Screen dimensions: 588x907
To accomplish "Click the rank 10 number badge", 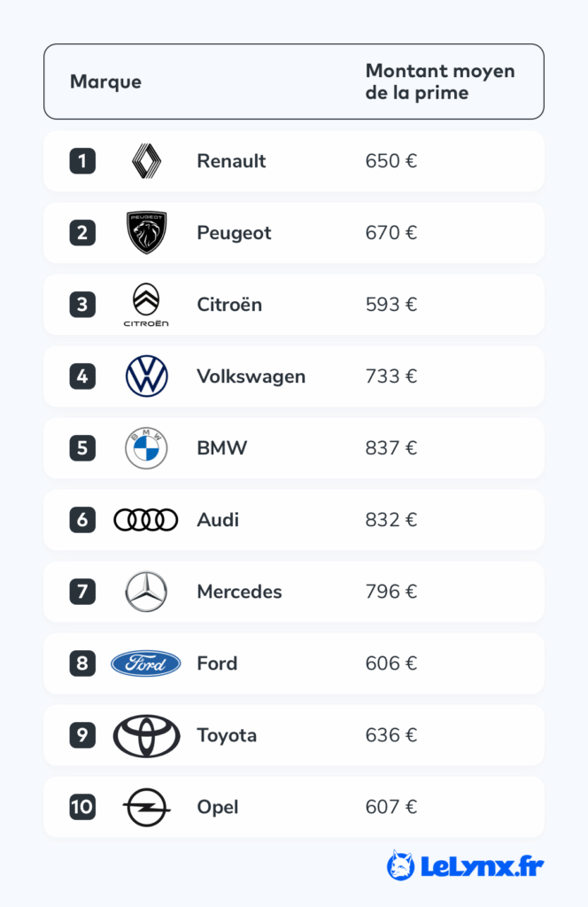I will (x=82, y=807).
